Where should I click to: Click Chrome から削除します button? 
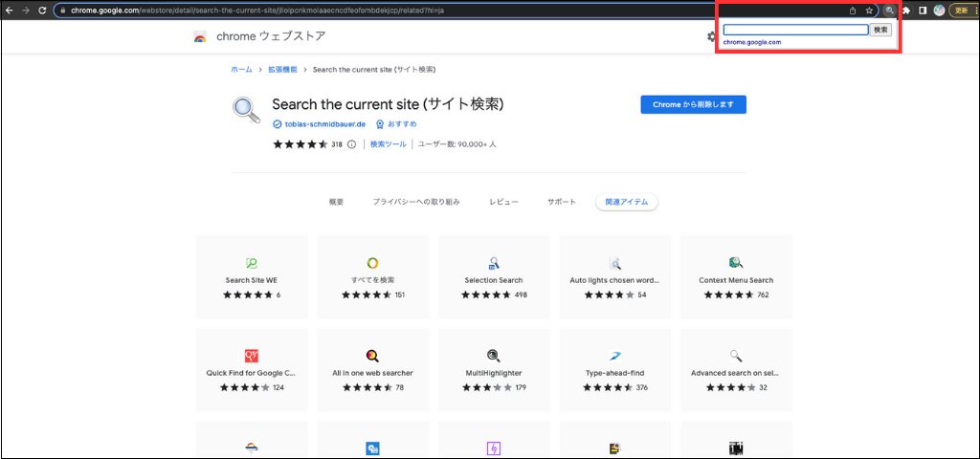coord(693,104)
